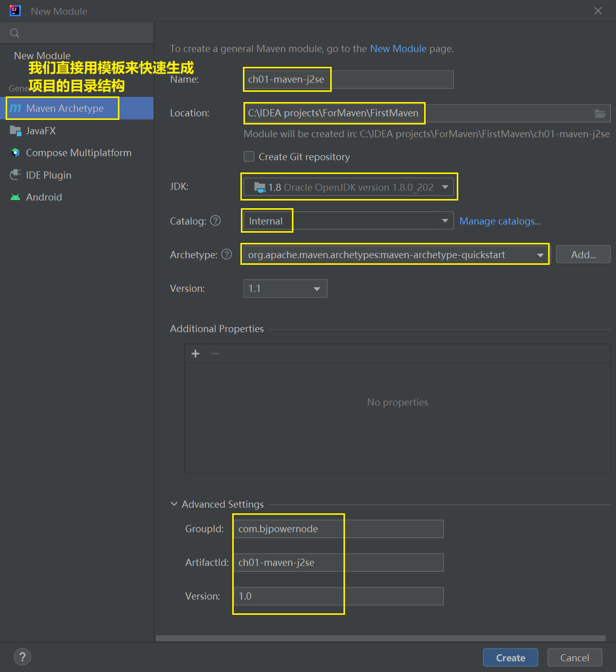
Task: Select Android generator
Action: point(77,197)
